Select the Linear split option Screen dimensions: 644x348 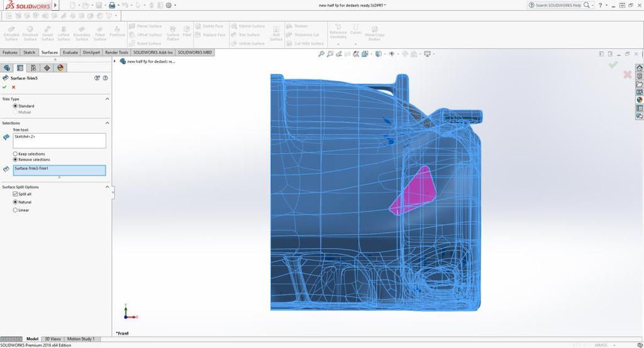coord(15,210)
